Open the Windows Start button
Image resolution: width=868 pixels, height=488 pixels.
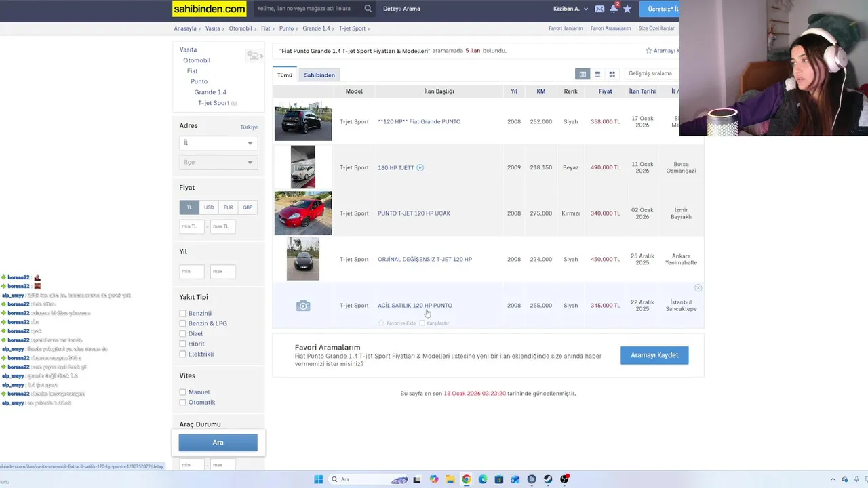click(x=318, y=479)
